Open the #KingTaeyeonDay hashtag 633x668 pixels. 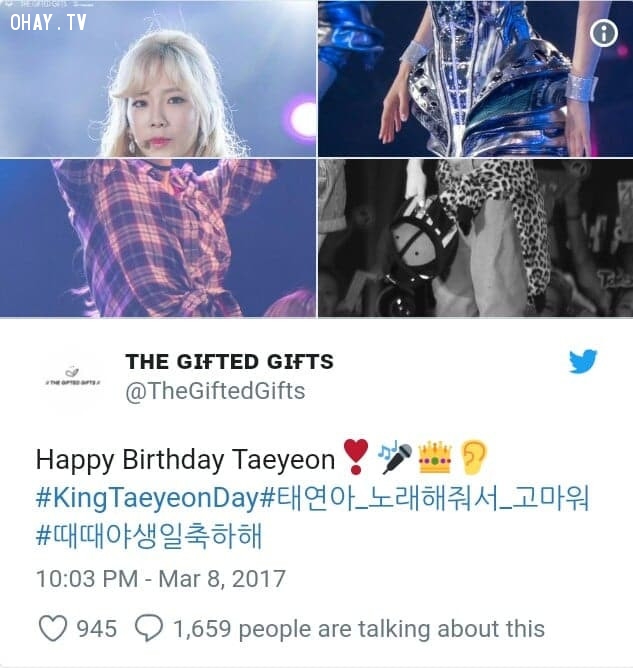point(147,497)
